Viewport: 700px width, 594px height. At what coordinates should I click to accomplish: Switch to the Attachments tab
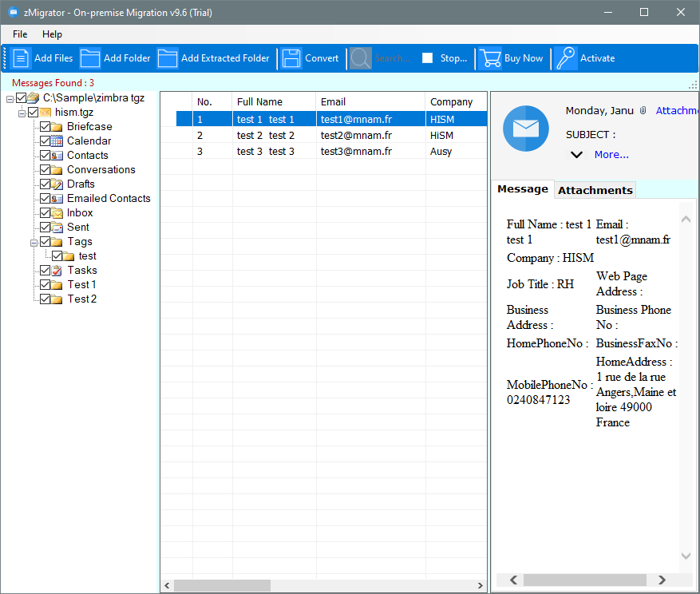pos(595,190)
